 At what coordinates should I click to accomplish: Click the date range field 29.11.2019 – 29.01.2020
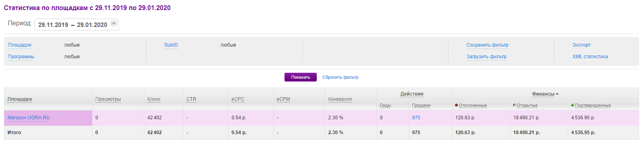tap(77, 25)
